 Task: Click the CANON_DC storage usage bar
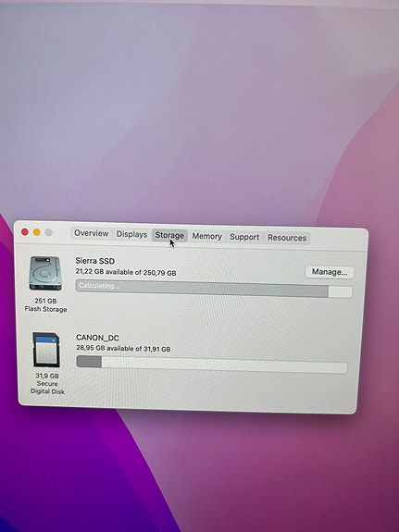pos(212,364)
